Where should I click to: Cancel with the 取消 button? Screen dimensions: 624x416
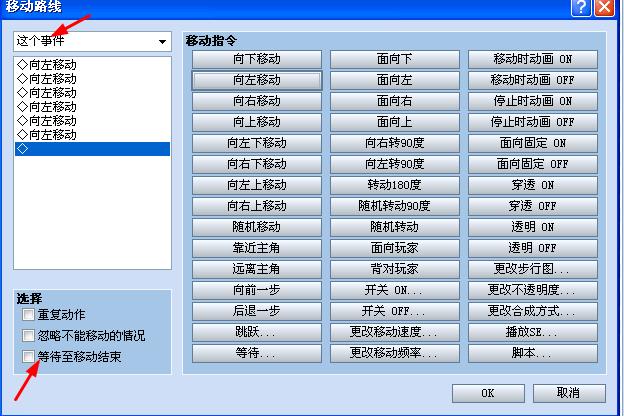point(569,393)
